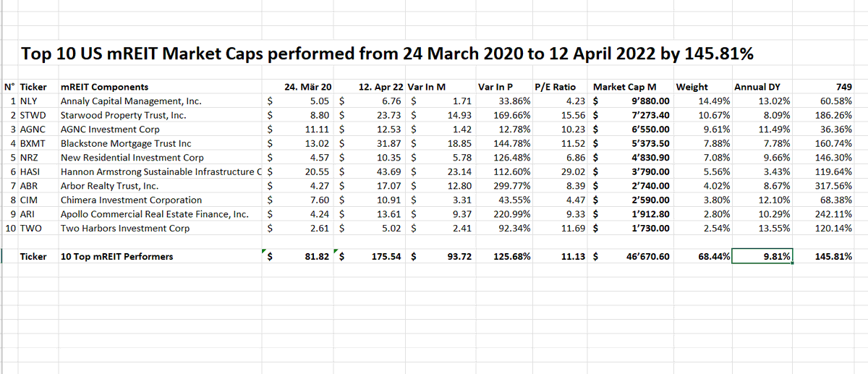Select the NRZ ticker cell
The width and height of the screenshot is (868, 374).
point(30,158)
